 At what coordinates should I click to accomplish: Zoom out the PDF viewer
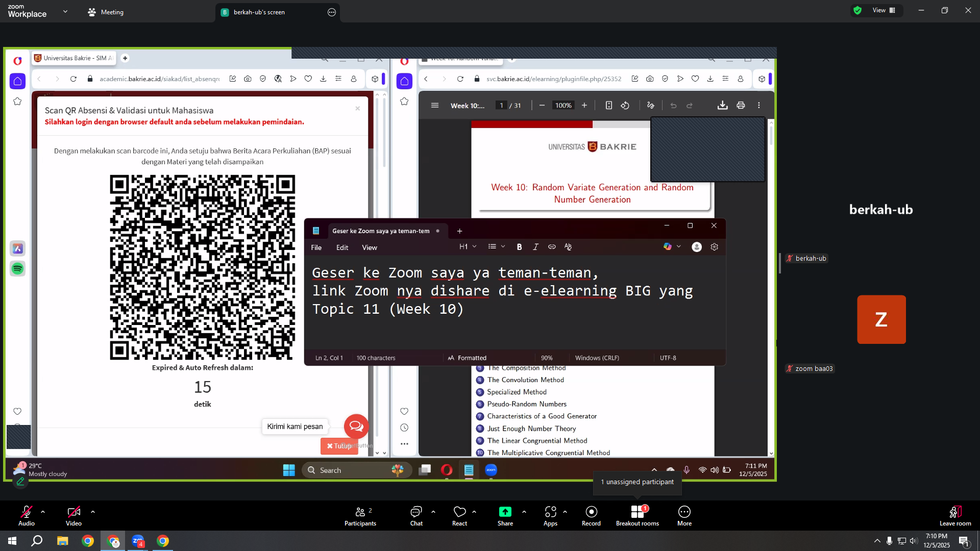pyautogui.click(x=542, y=106)
